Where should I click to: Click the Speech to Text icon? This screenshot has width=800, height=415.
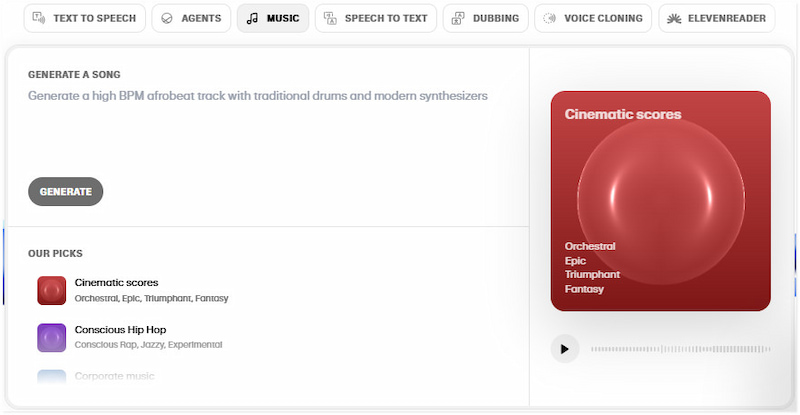(x=330, y=18)
